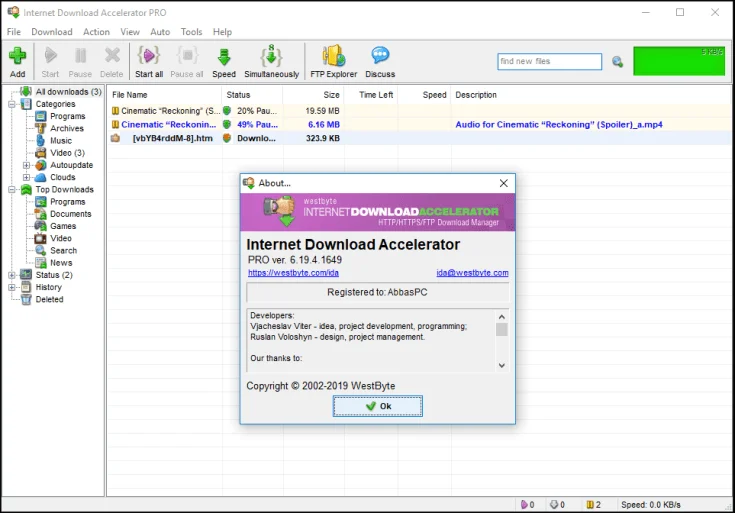Close the About dialog
Image resolution: width=735 pixels, height=513 pixels.
tap(503, 183)
